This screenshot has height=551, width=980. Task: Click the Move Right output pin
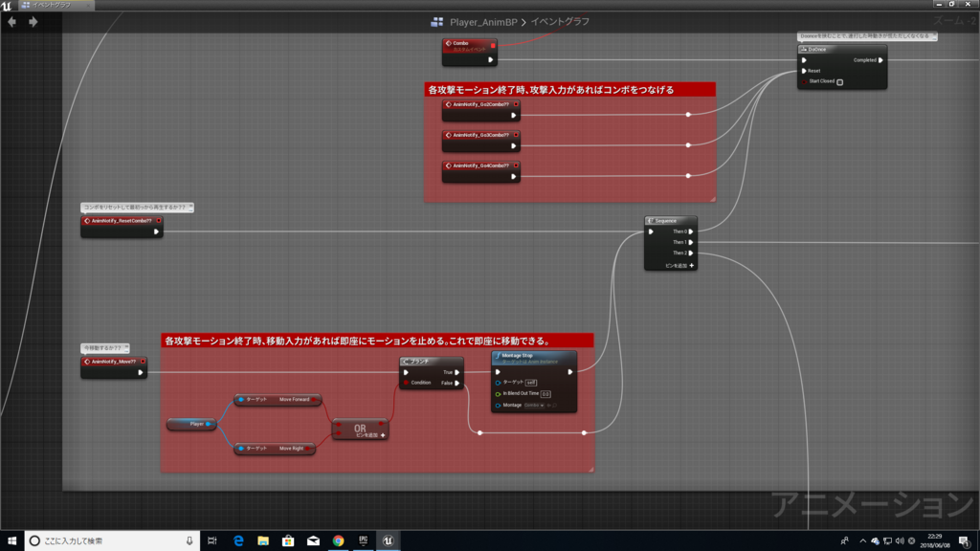(x=309, y=449)
